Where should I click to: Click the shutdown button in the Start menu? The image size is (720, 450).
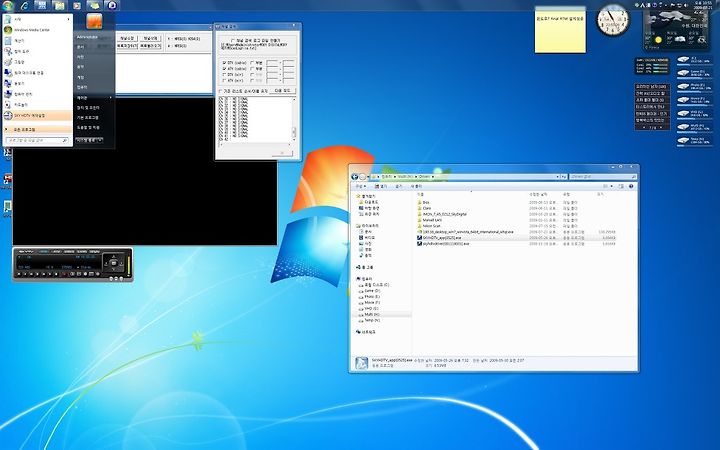[87, 140]
